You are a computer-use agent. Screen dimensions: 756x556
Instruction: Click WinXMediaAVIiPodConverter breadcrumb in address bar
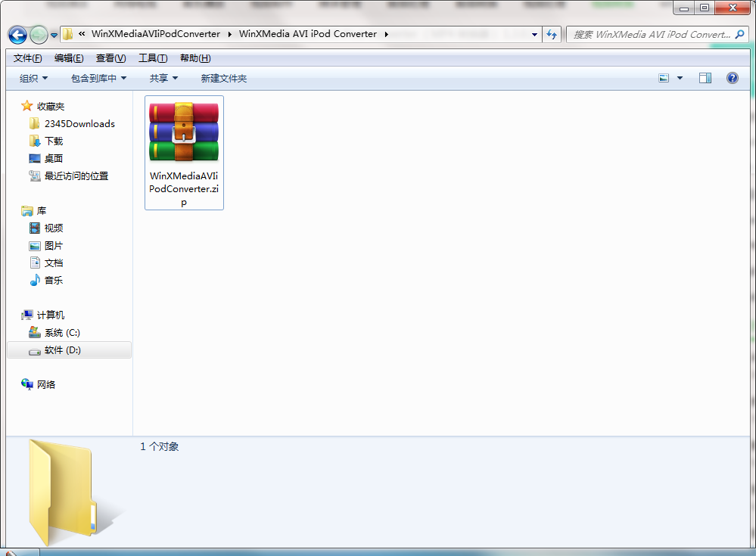coord(156,34)
